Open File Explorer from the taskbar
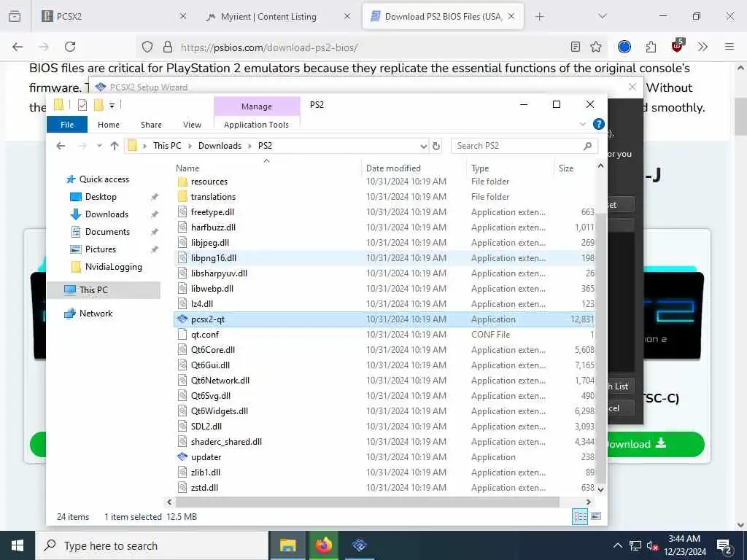 [287, 545]
